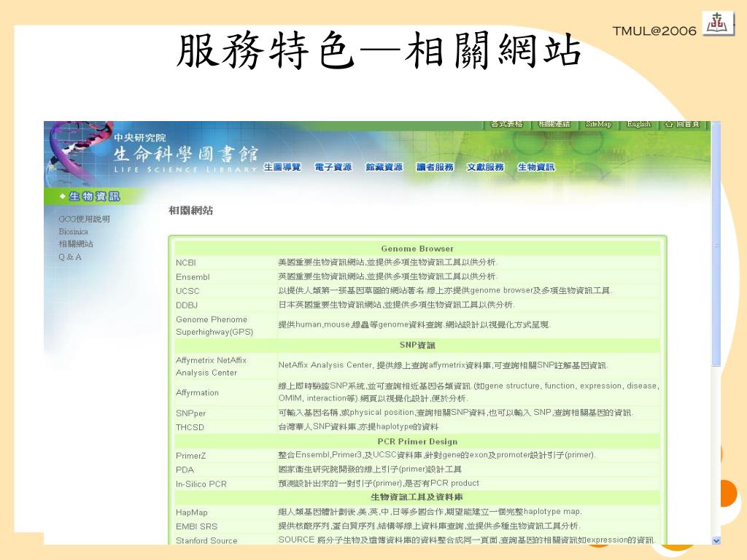Click the SNP資訊 section header
The image size is (747, 560).
(x=417, y=345)
